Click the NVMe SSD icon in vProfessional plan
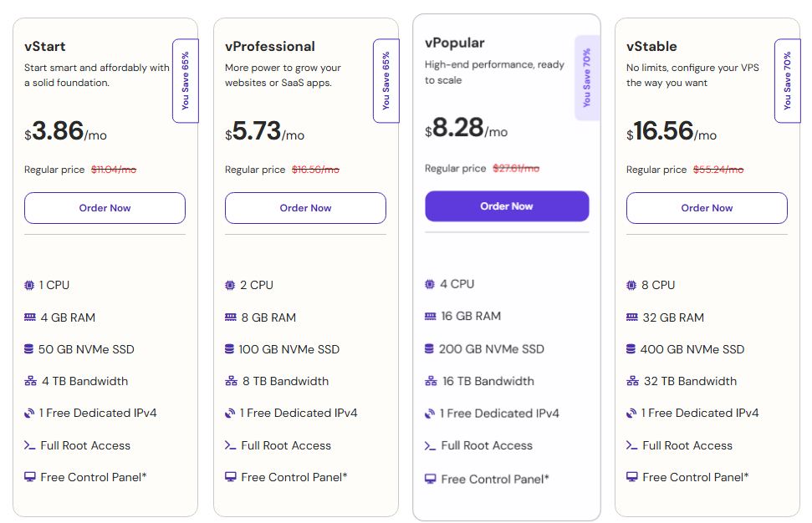The height and width of the screenshot is (523, 812). [x=231, y=349]
